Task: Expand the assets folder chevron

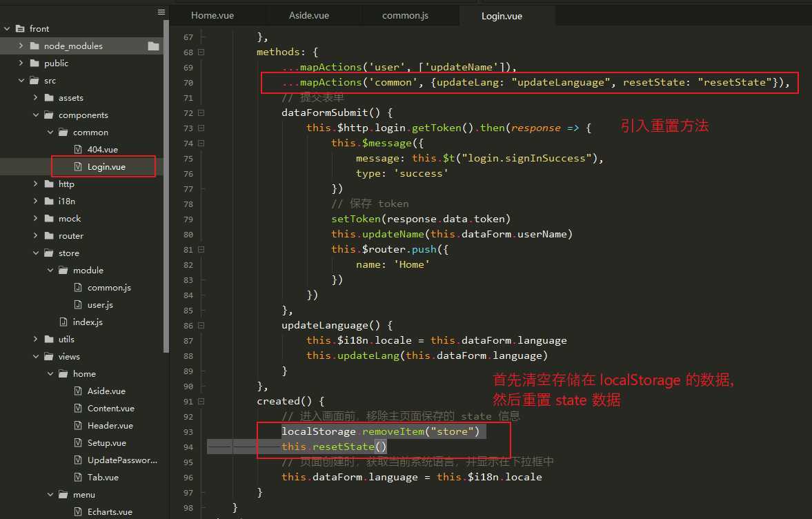Action: tap(36, 97)
